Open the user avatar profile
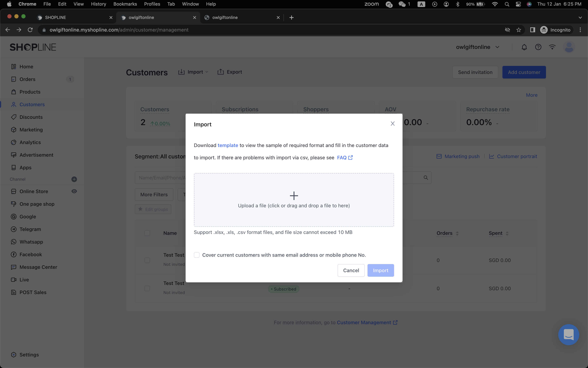Image resolution: width=588 pixels, height=368 pixels. pyautogui.click(x=569, y=47)
